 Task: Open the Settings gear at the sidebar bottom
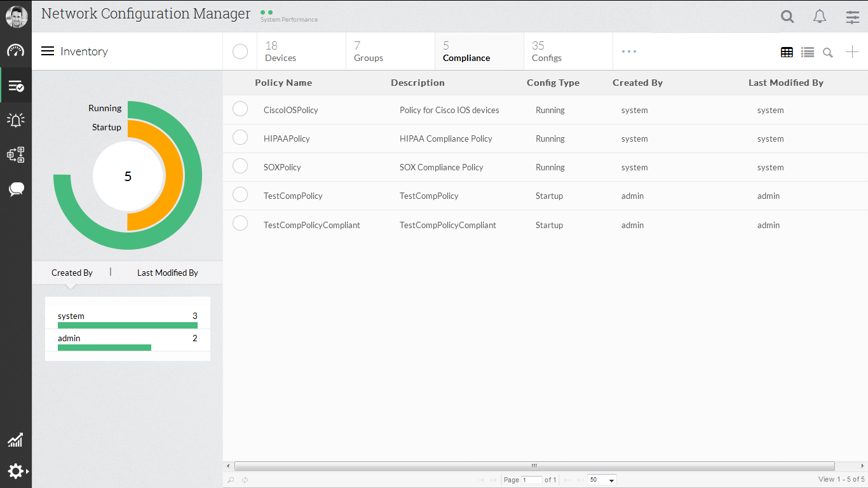coord(15,471)
